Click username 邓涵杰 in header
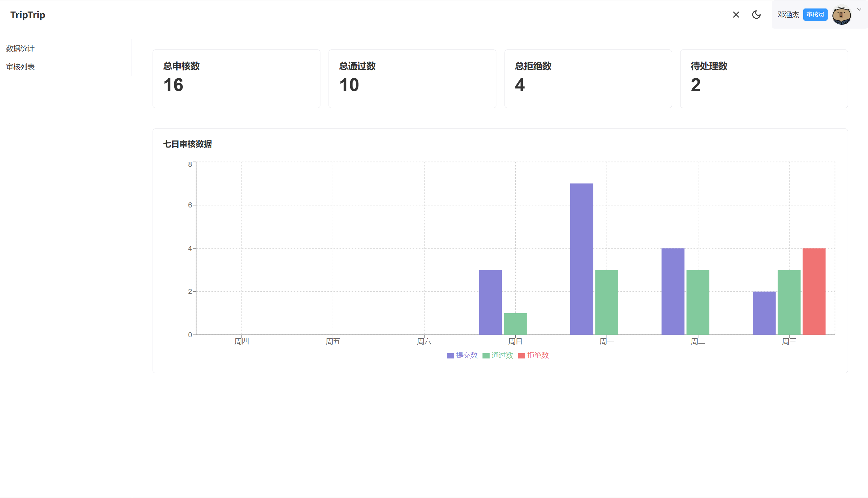 788,15
